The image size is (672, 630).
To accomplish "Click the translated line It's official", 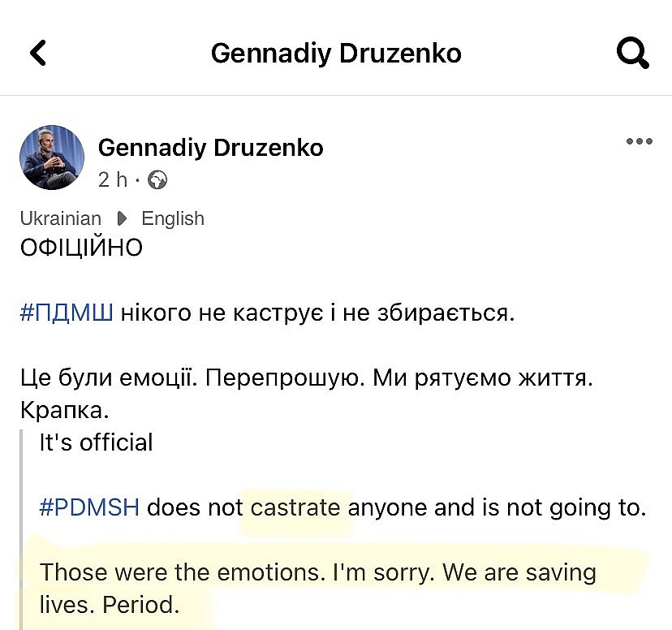I will 96,442.
